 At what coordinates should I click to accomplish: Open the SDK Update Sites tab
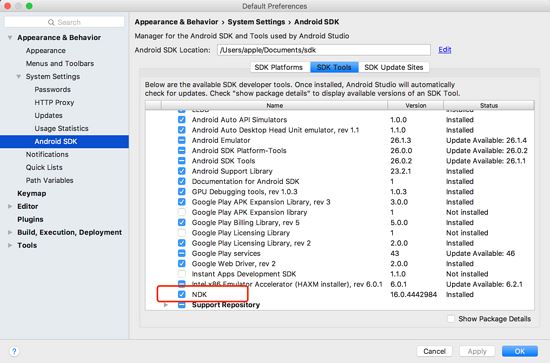click(394, 67)
